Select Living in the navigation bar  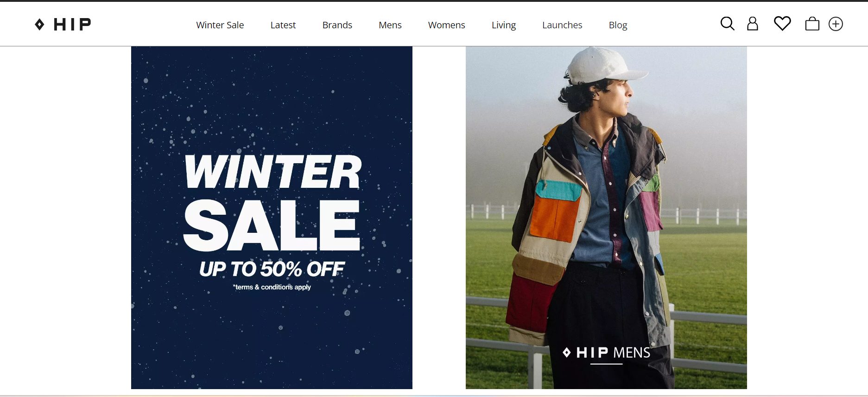[x=504, y=25]
